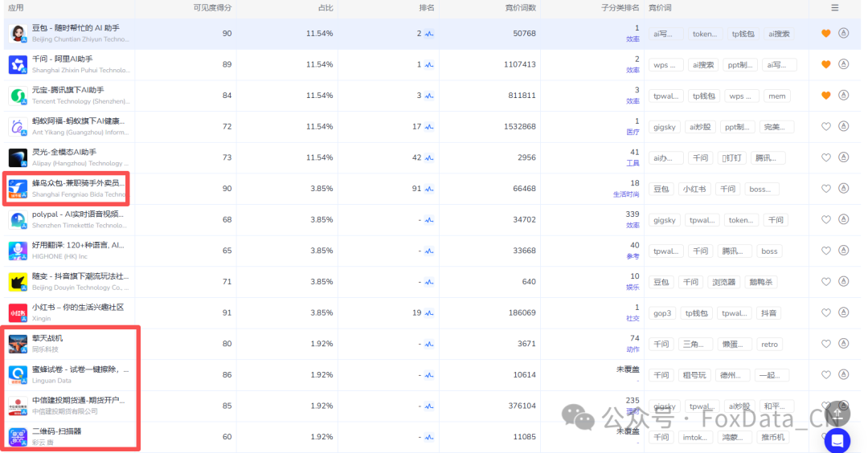868x453 pixels.
Task: Favorite 蚂蚁阿福 with its heart icon
Action: [x=825, y=127]
